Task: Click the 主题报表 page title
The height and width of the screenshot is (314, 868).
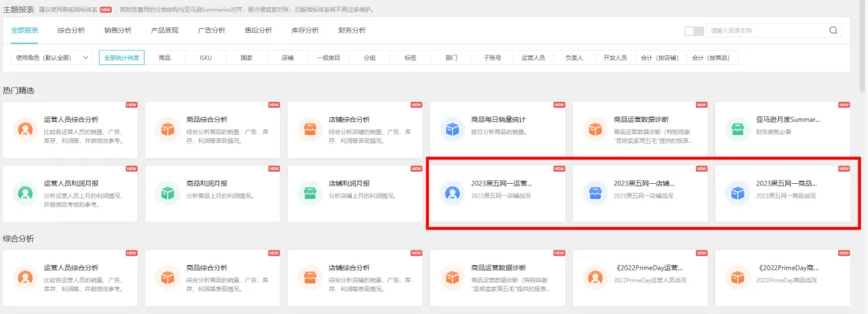Action: point(18,10)
